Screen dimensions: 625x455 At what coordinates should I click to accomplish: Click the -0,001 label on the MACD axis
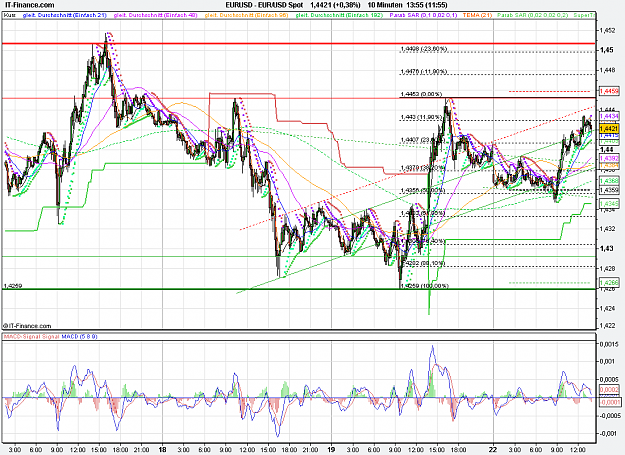pos(609,433)
